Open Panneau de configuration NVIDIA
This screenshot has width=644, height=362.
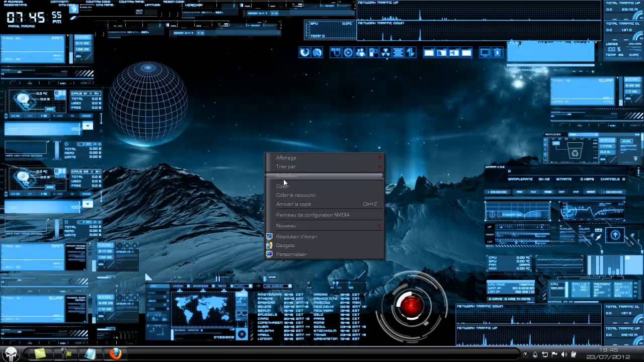(325, 215)
